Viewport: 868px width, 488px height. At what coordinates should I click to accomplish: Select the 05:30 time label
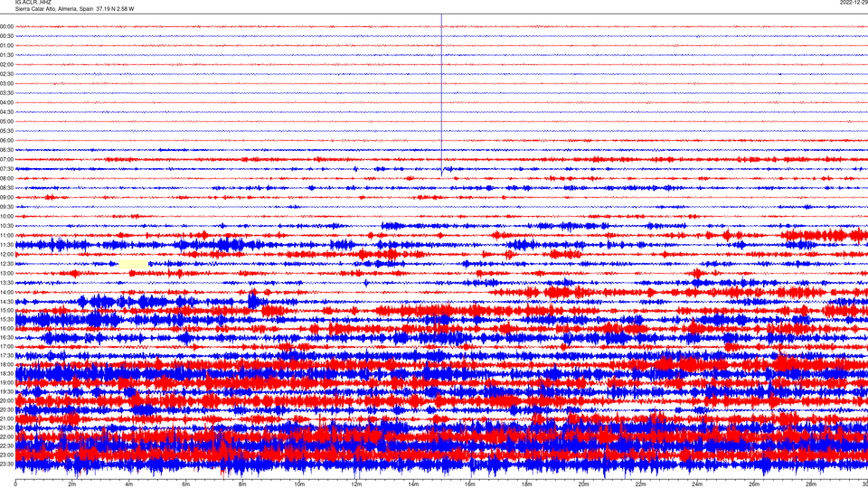[7, 130]
